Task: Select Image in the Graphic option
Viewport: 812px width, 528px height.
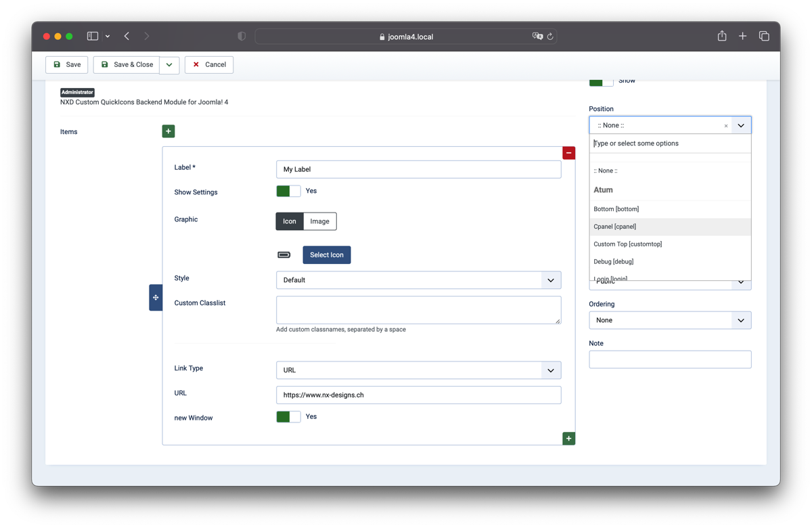Action: [x=319, y=221]
